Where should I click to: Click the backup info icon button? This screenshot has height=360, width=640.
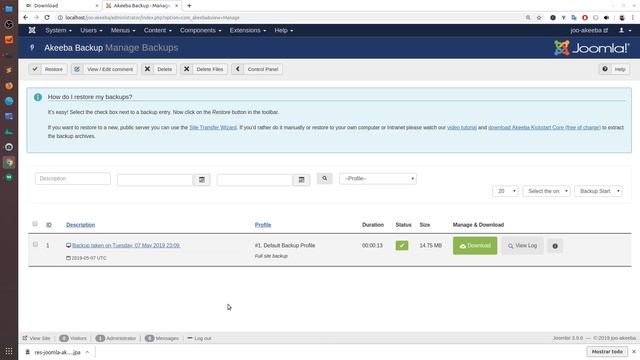[555, 246]
